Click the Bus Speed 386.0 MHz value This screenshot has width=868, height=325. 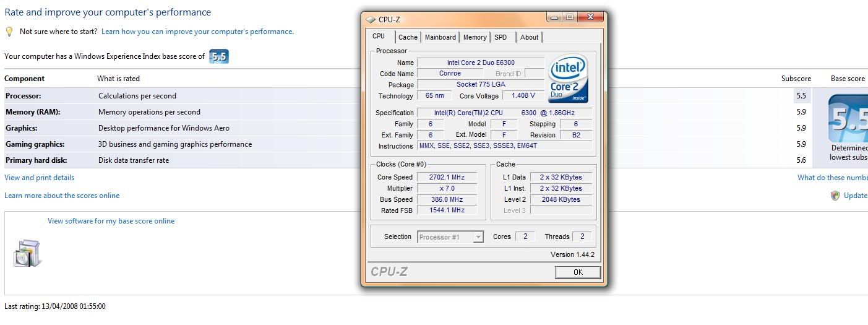tap(447, 199)
